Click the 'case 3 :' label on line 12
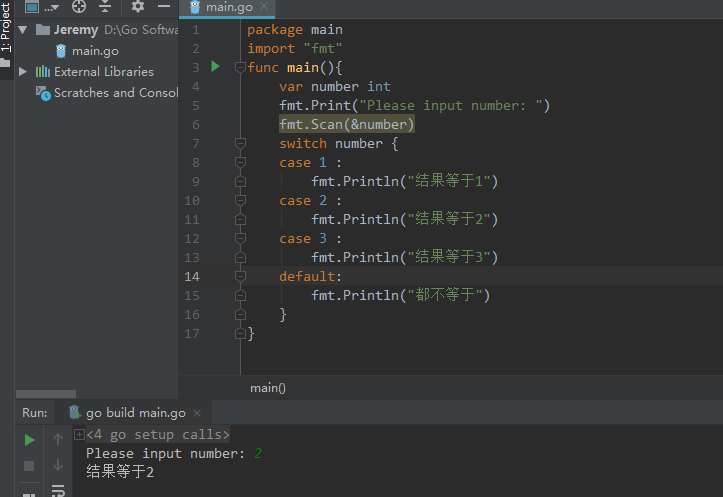 (310, 238)
